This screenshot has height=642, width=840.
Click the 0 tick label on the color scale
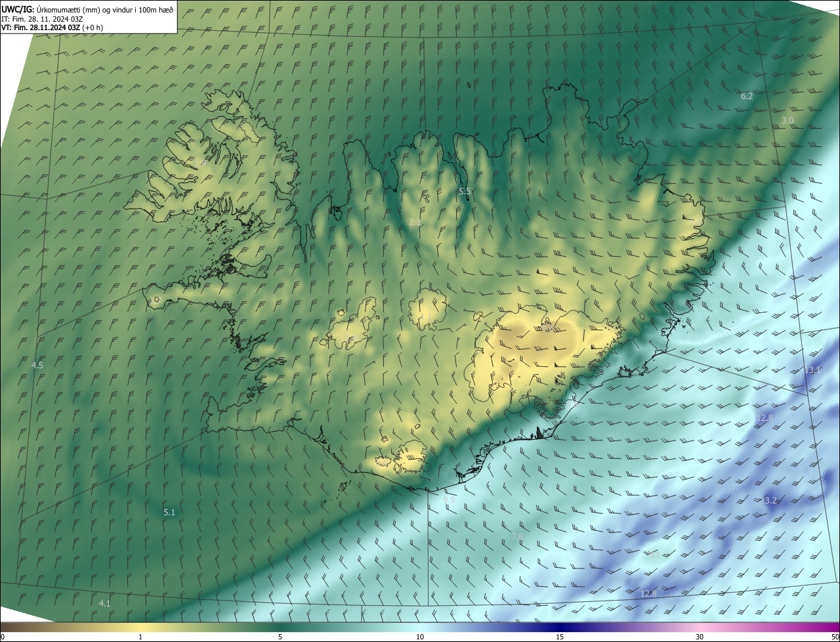3,637
